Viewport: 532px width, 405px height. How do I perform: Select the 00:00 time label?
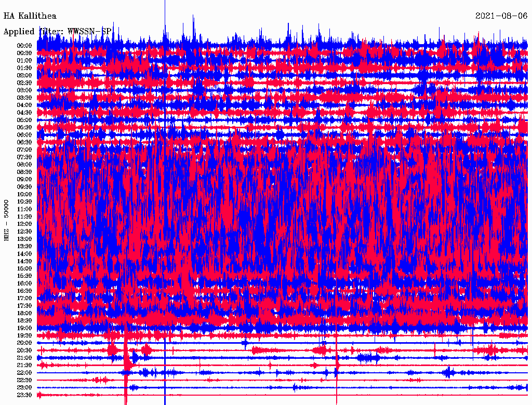pyautogui.click(x=24, y=46)
